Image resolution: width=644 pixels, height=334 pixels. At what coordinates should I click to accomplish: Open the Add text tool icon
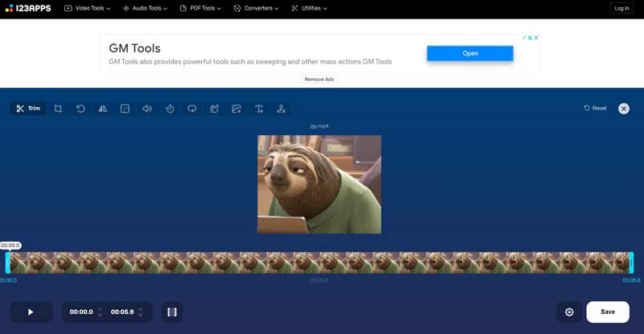[258, 109]
